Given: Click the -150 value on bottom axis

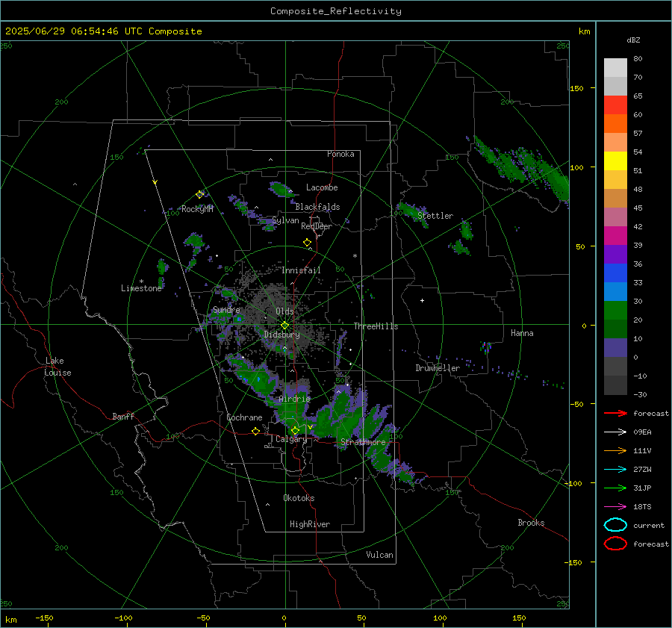Looking at the screenshot, I should pyautogui.click(x=44, y=618).
